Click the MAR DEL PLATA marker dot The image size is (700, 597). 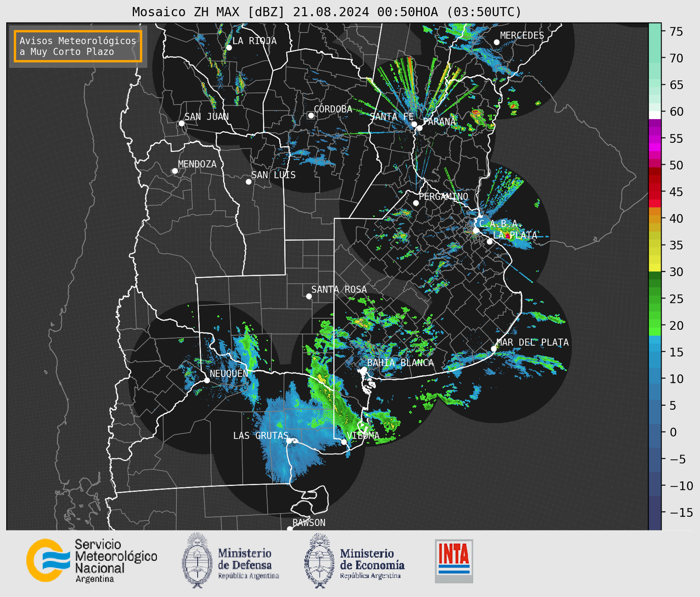click(x=494, y=349)
